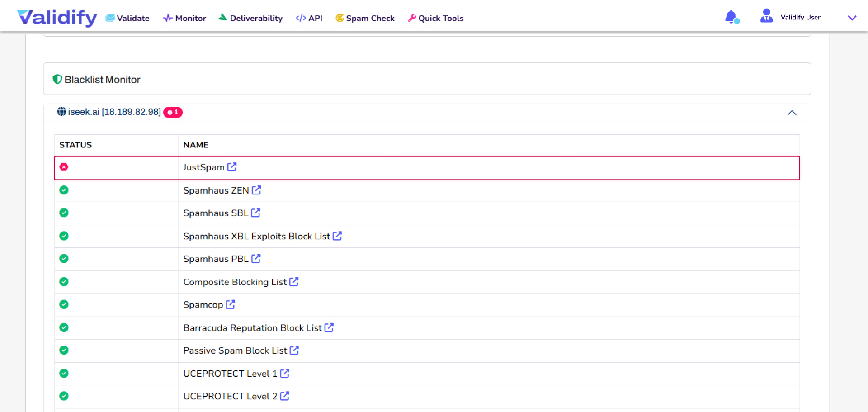Open the Validate menu
This screenshot has width=868, height=412.
pyautogui.click(x=127, y=18)
